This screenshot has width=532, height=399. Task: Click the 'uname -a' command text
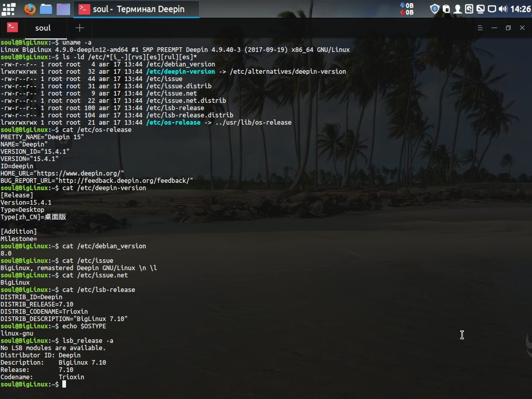[77, 43]
